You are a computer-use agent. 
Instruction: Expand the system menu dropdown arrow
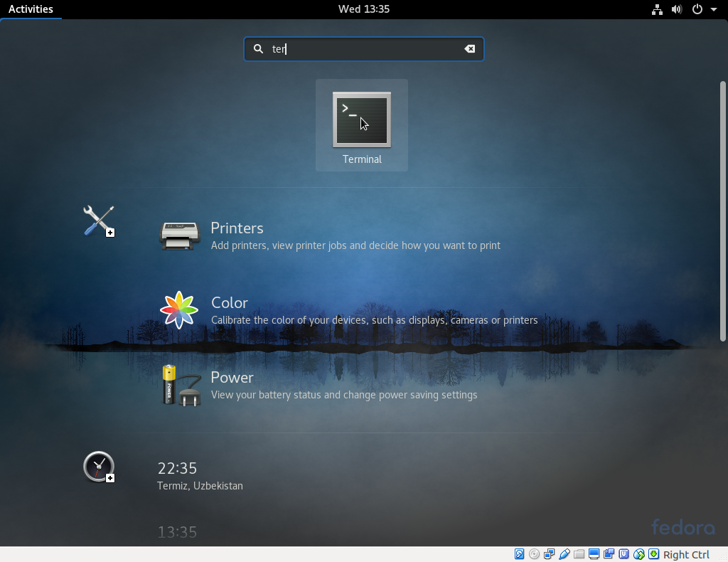(714, 9)
